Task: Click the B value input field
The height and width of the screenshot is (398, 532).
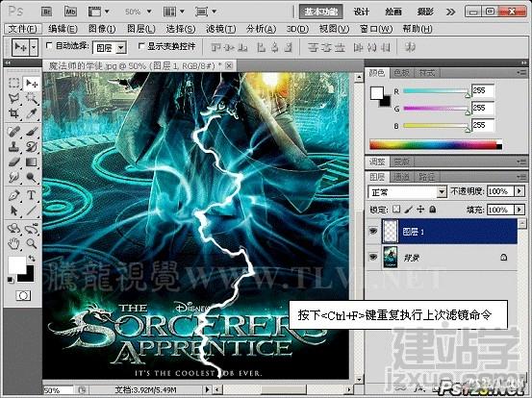Action: [x=483, y=125]
